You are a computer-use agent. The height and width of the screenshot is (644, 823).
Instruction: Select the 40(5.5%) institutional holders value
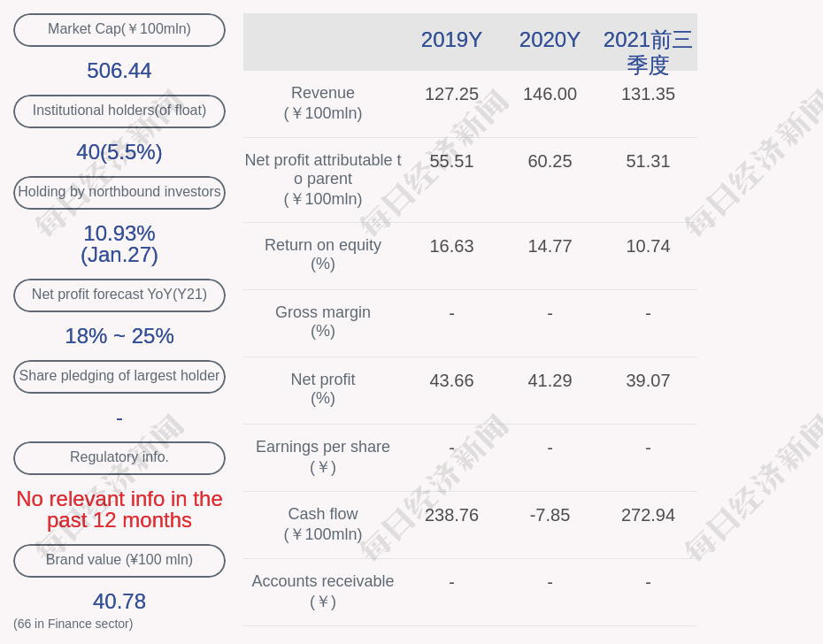coord(119,152)
